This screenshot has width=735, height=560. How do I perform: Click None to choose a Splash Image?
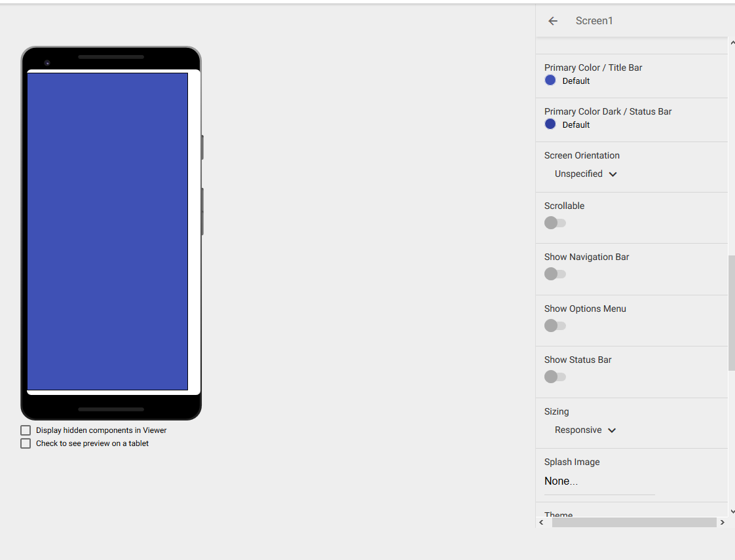[561, 481]
